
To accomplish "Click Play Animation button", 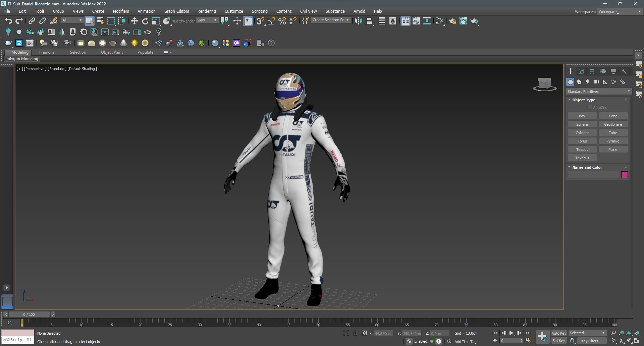I will coord(511,333).
